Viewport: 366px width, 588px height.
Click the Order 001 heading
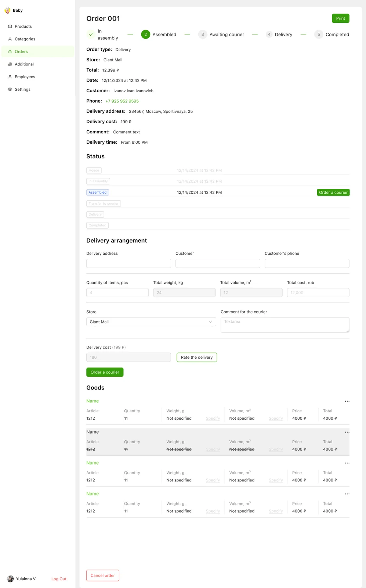[x=103, y=18]
